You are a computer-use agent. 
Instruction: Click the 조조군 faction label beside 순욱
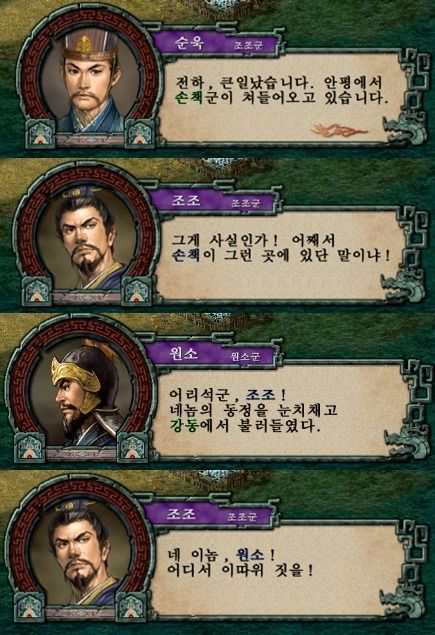pos(249,45)
